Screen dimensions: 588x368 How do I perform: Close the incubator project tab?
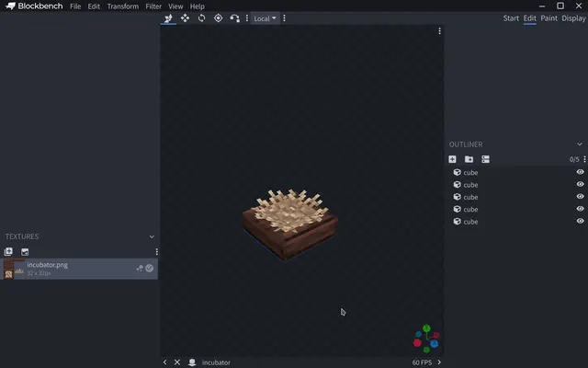coord(177,362)
